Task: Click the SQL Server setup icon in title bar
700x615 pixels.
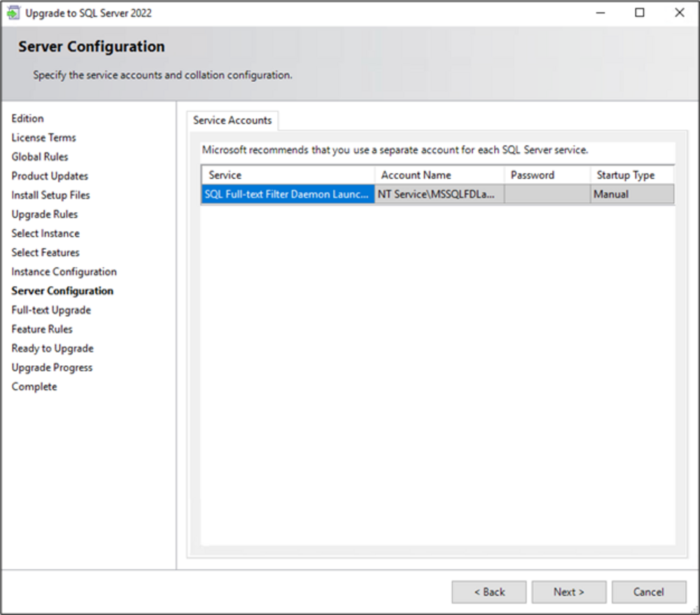Action: tap(13, 13)
